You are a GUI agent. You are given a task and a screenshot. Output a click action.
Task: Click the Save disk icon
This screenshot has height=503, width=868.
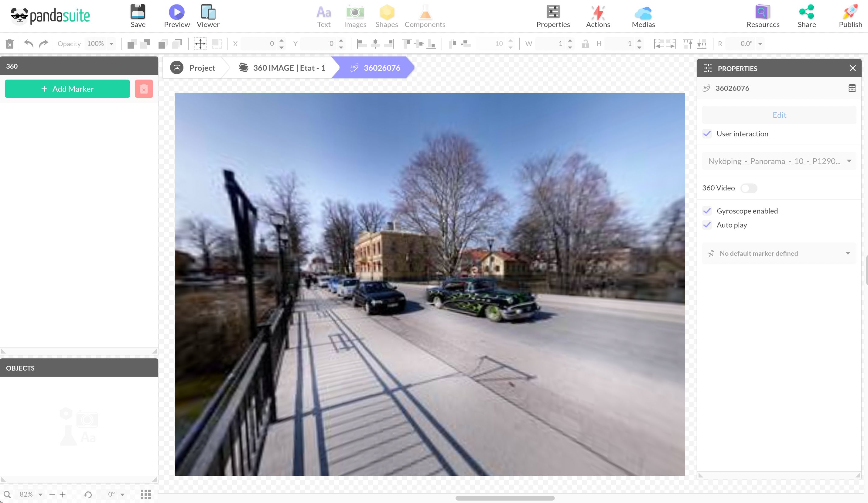[138, 12]
